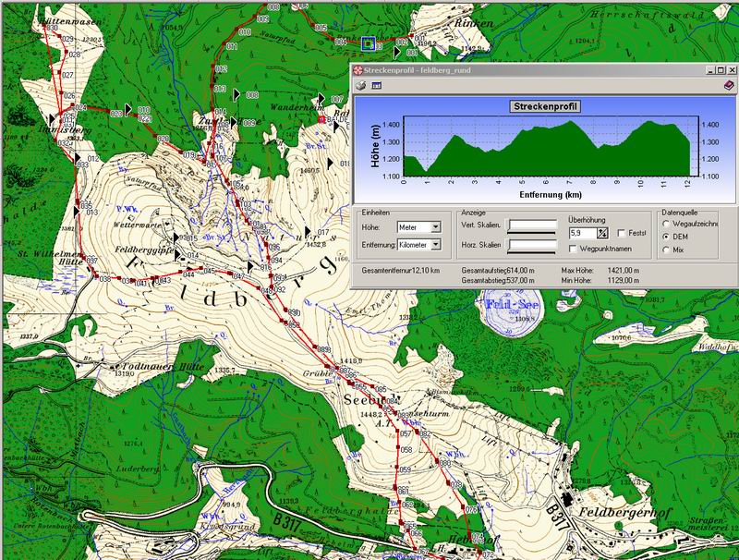739x560 pixels.
Task: Click the green elevation profile area
Action: click(547, 155)
